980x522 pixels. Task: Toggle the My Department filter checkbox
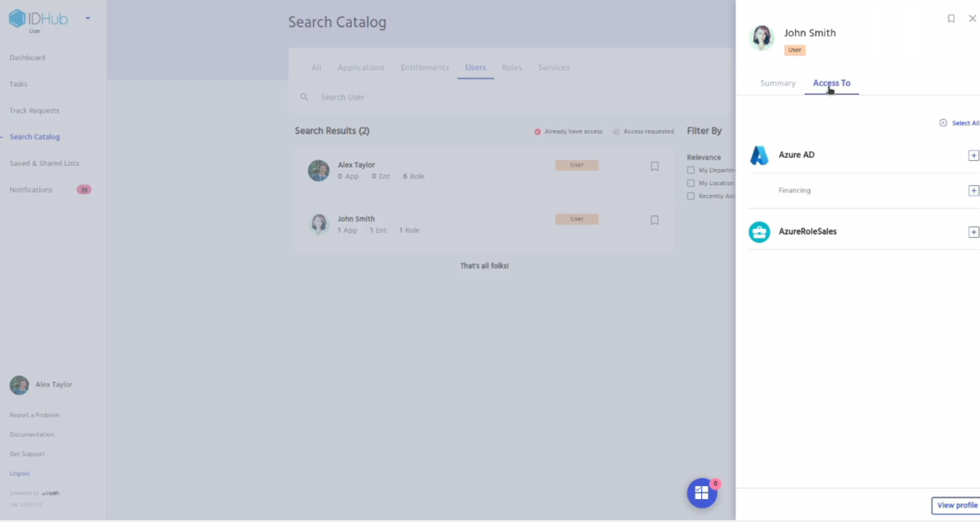click(x=691, y=170)
